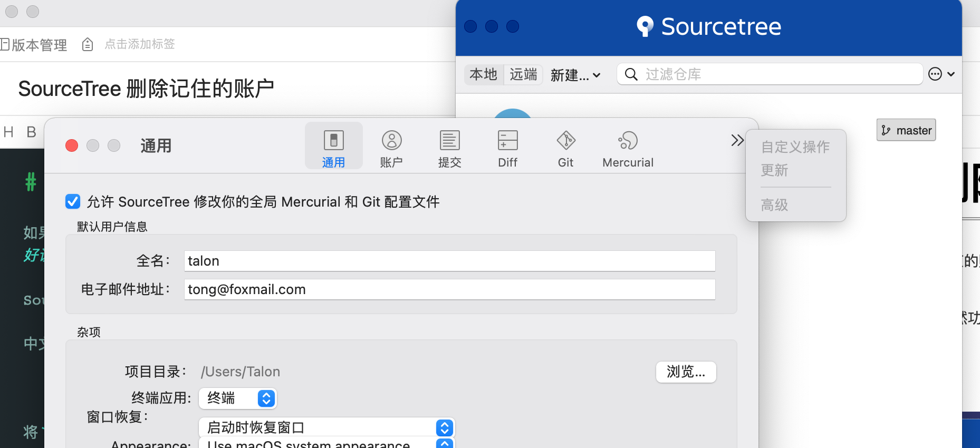Screen dimensions: 980x448
Task: Click the search magnifier icon in Sourcetree
Action: 631,74
